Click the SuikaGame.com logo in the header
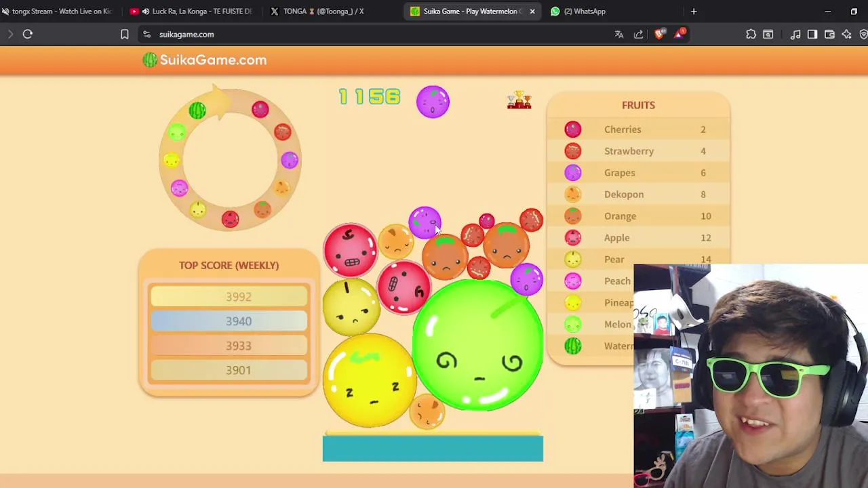868x488 pixels. coord(204,60)
